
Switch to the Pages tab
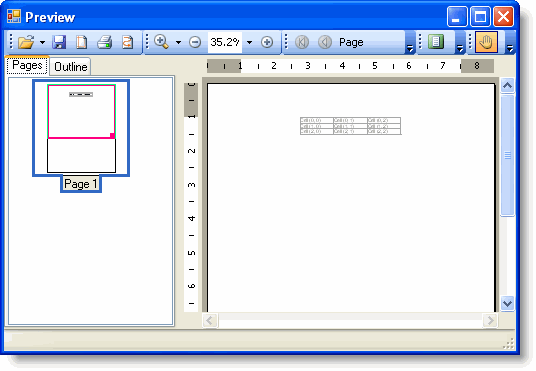pos(27,65)
